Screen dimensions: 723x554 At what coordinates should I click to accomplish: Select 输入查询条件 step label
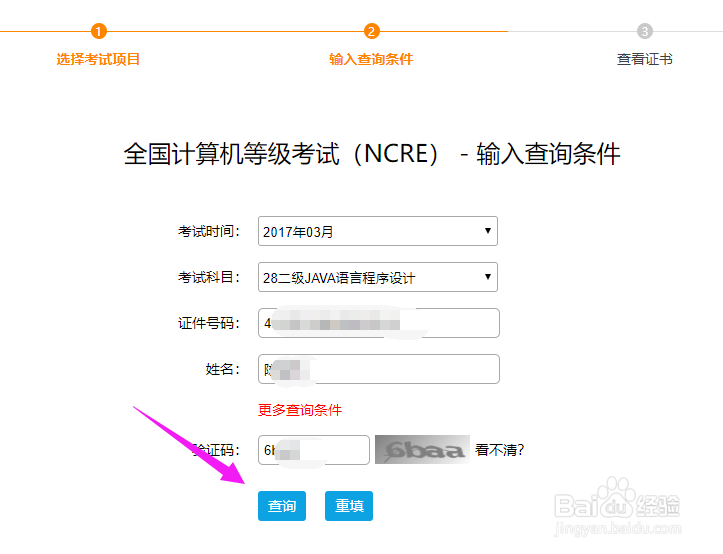point(371,59)
